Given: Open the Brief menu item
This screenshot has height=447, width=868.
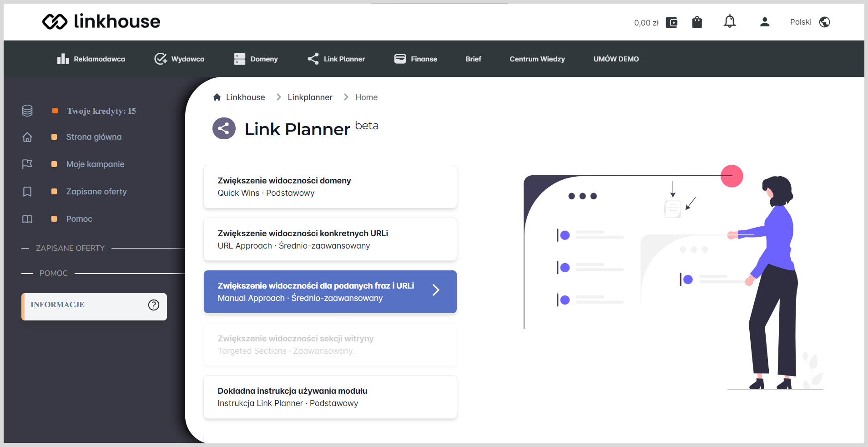Looking at the screenshot, I should click(x=473, y=59).
